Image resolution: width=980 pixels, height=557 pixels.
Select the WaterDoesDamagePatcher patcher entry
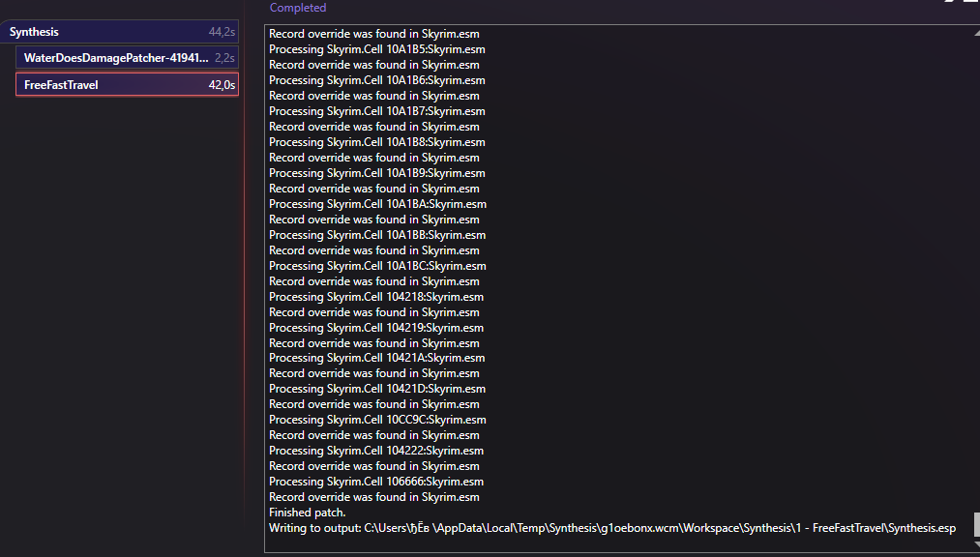tap(127, 58)
